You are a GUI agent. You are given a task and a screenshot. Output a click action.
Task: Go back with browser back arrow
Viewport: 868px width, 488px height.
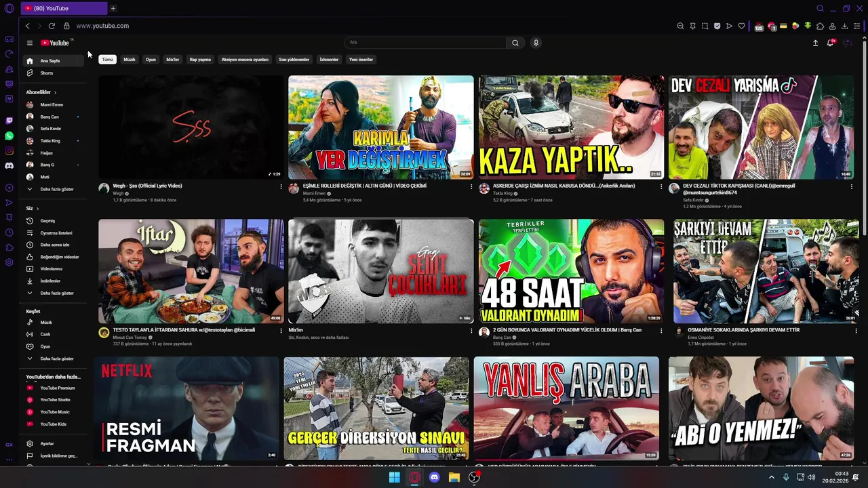[x=27, y=26]
